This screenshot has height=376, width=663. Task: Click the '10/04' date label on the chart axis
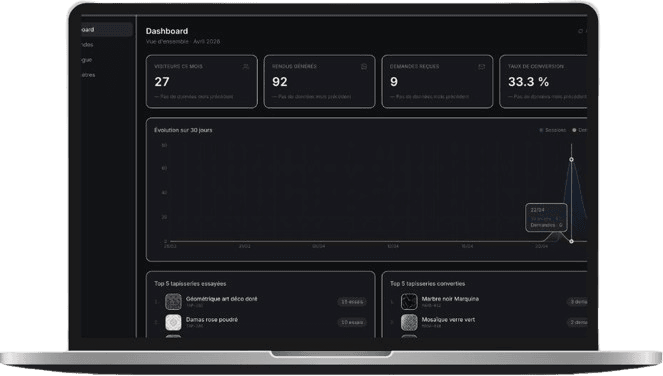pos(393,246)
